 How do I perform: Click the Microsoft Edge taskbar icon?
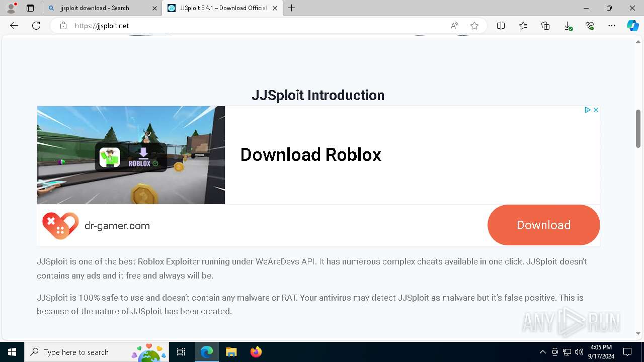(207, 352)
